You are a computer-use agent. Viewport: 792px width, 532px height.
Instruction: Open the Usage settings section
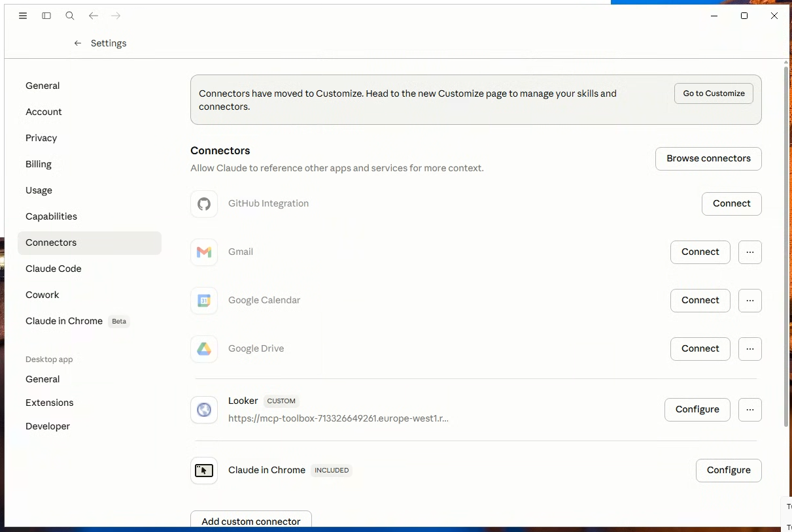click(90, 190)
